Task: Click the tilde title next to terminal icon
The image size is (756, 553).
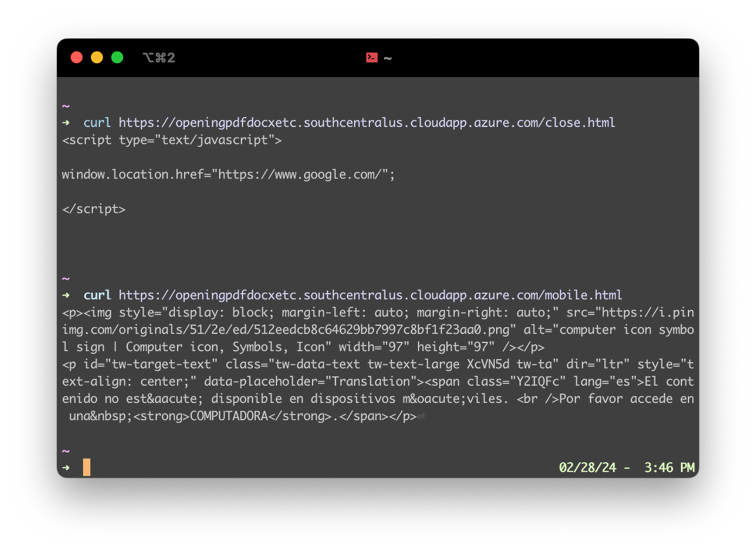Action: pyautogui.click(x=388, y=58)
